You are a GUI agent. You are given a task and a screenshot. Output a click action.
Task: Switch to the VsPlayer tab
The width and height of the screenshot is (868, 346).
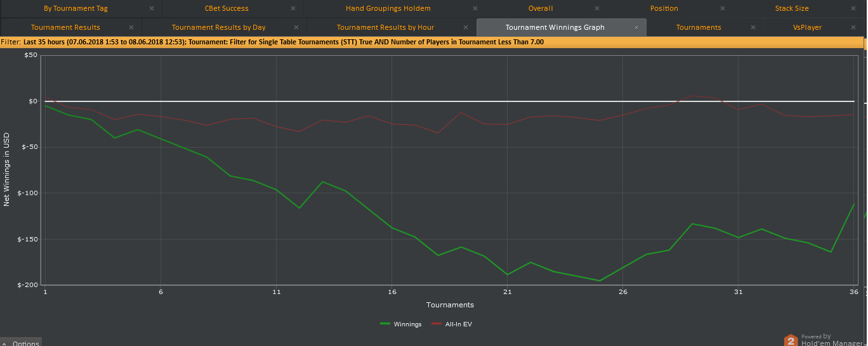[807, 28]
